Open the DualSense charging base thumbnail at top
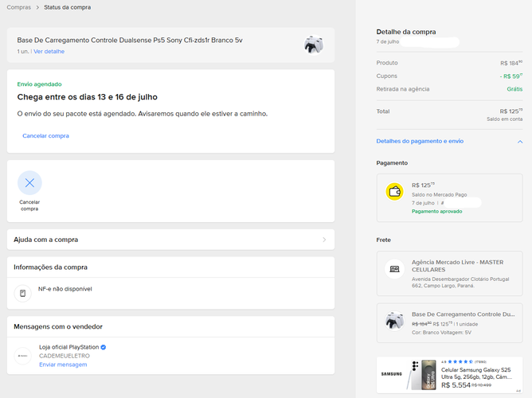The width and height of the screenshot is (532, 398). click(x=314, y=45)
